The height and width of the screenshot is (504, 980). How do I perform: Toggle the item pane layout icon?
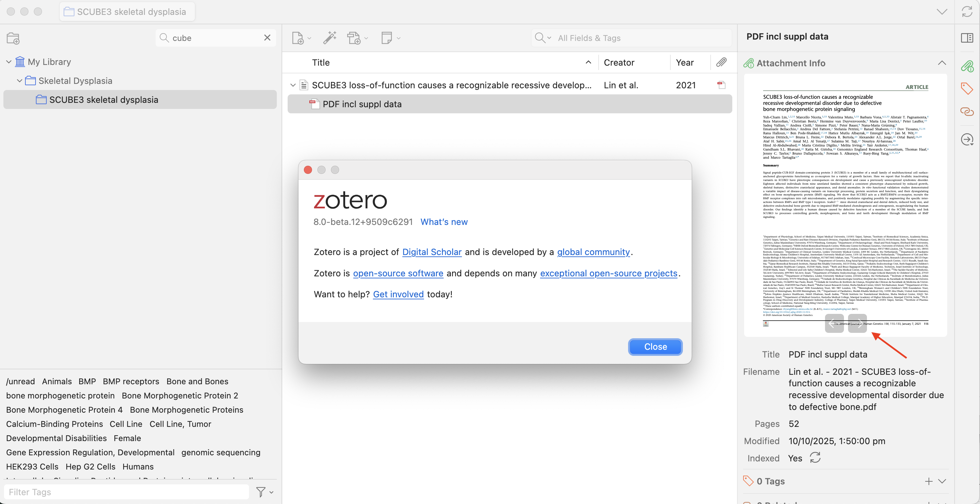967,38
